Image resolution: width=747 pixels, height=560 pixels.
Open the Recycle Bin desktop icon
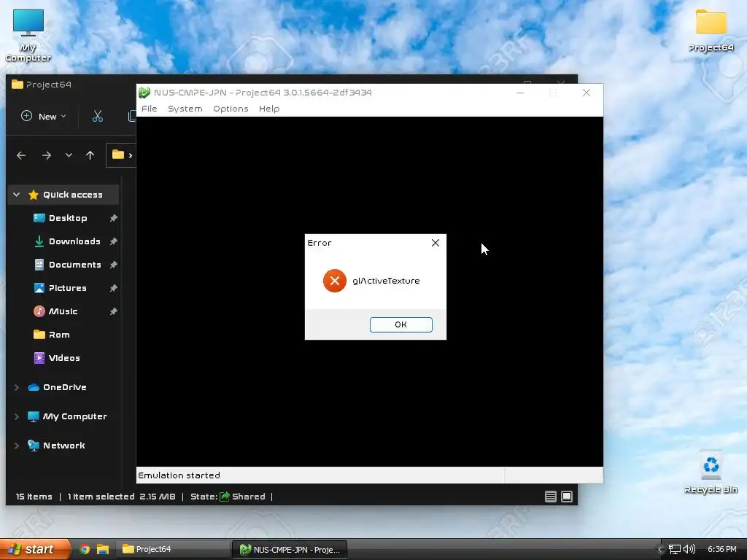pos(711,472)
